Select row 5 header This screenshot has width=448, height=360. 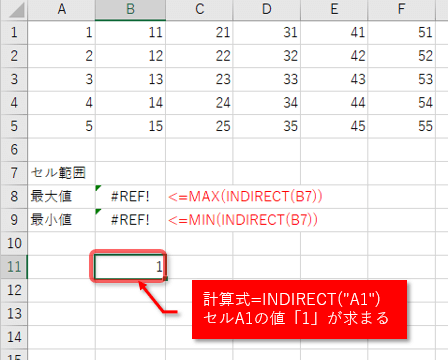14,126
